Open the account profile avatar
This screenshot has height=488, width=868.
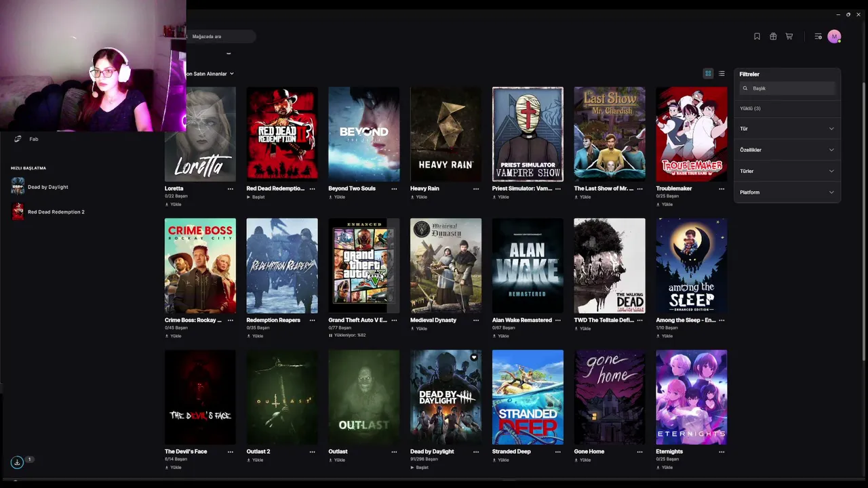point(834,37)
